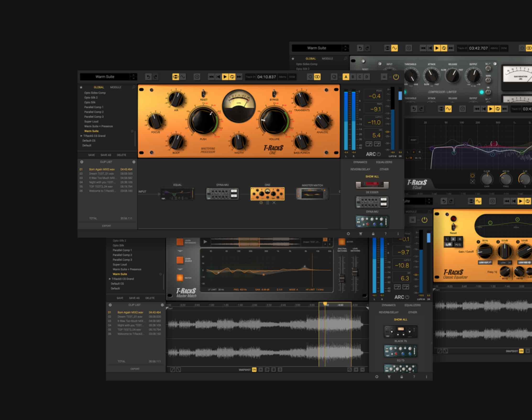
Task: Select DYNAMICS category in front ONE module browser
Action: point(360,162)
